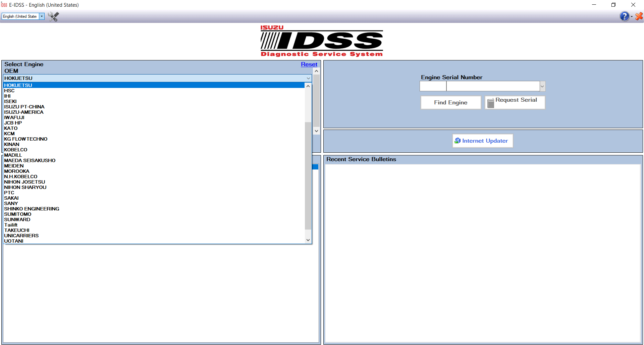Select MAEDA SEISAKUSHO entry
644x345 pixels.
(154, 160)
